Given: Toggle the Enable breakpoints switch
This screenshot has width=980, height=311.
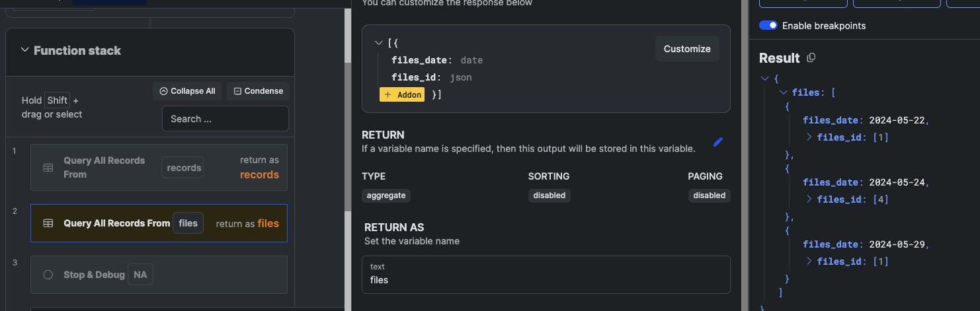Looking at the screenshot, I should [x=768, y=25].
